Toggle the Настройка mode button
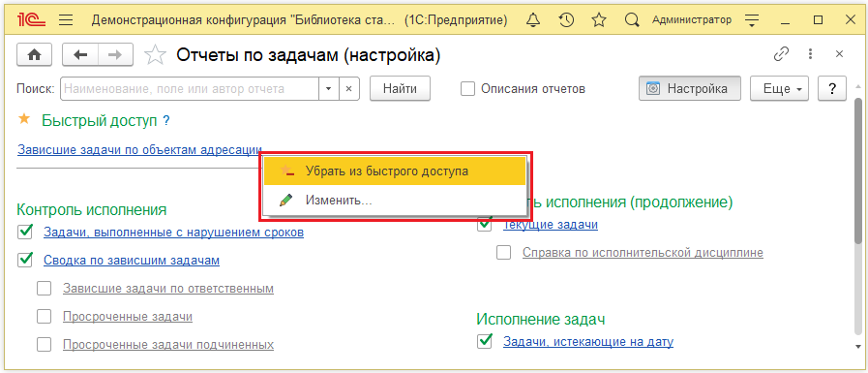Image resolution: width=868 pixels, height=373 pixels. tap(690, 89)
